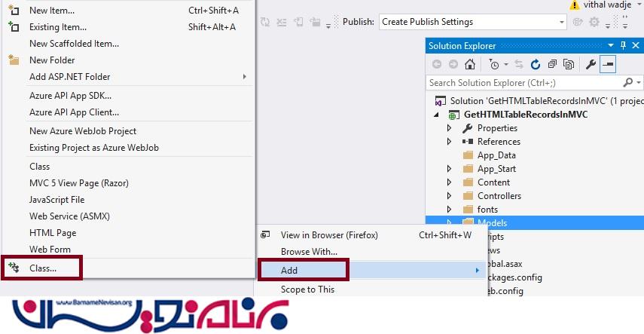Open the Add ASP.NET Folder submenu arrow
The height and width of the screenshot is (334, 644).
pos(244,76)
